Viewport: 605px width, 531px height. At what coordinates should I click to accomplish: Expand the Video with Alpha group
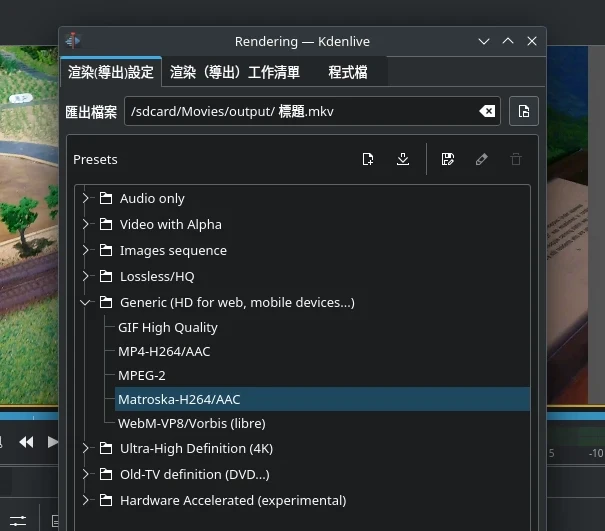pos(87,224)
